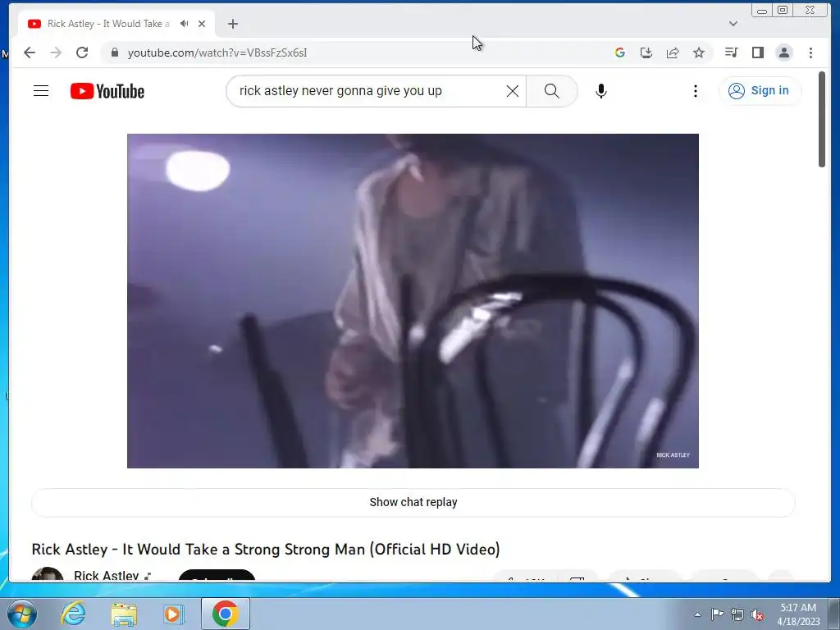Launch Internet Explorer from taskbar
The height and width of the screenshot is (630, 840).
pyautogui.click(x=73, y=614)
